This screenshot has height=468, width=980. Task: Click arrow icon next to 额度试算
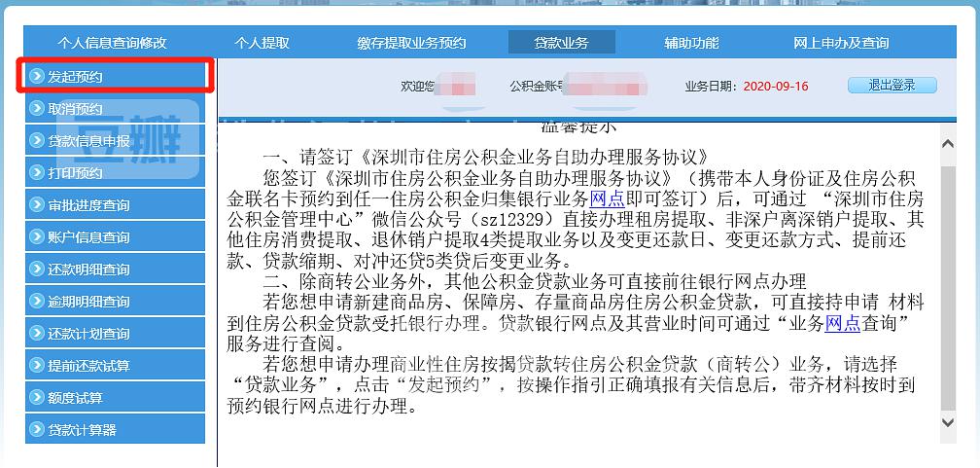coord(36,398)
